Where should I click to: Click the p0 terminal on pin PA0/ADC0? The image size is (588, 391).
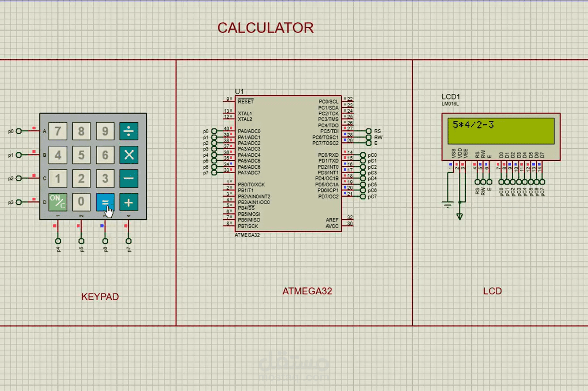(214, 131)
